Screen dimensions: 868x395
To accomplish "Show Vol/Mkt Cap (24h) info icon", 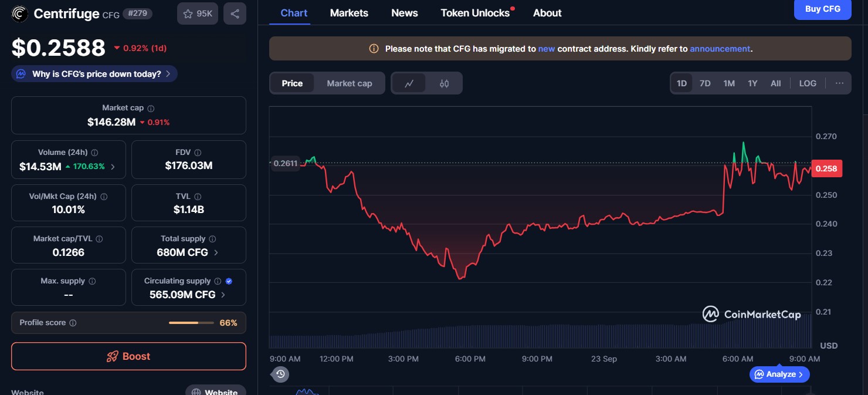I will (x=104, y=197).
